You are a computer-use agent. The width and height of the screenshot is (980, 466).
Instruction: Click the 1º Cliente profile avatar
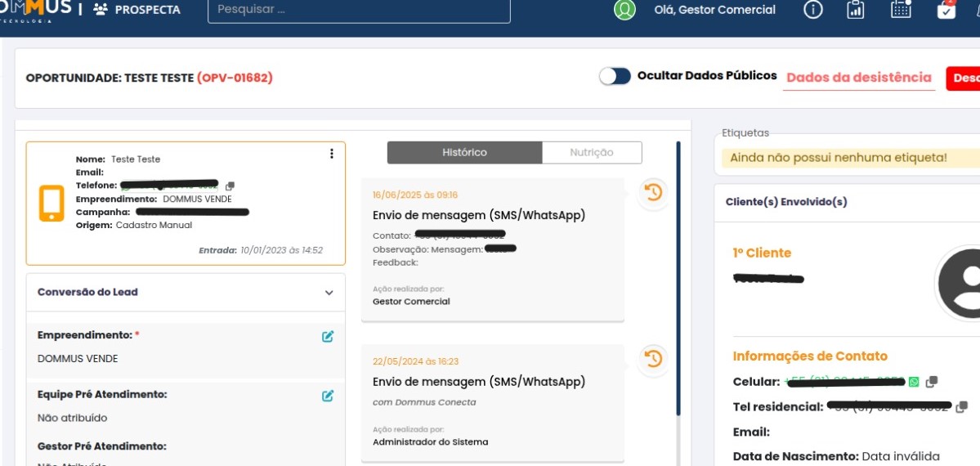pyautogui.click(x=957, y=284)
